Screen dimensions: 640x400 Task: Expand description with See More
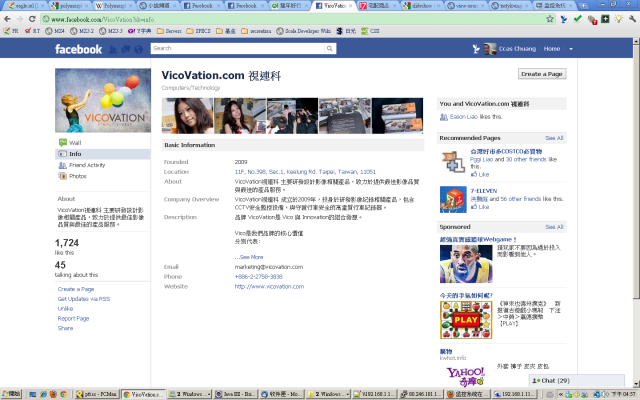249,257
